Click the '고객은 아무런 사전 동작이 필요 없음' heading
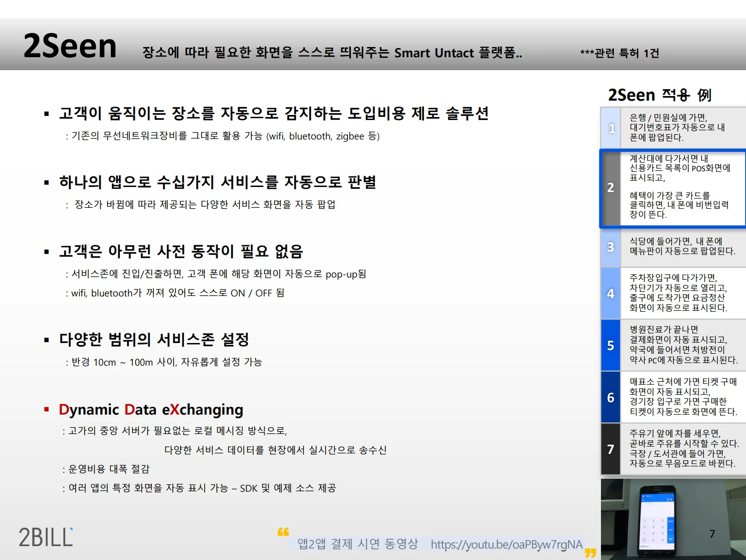This screenshot has width=746, height=560. click(181, 252)
